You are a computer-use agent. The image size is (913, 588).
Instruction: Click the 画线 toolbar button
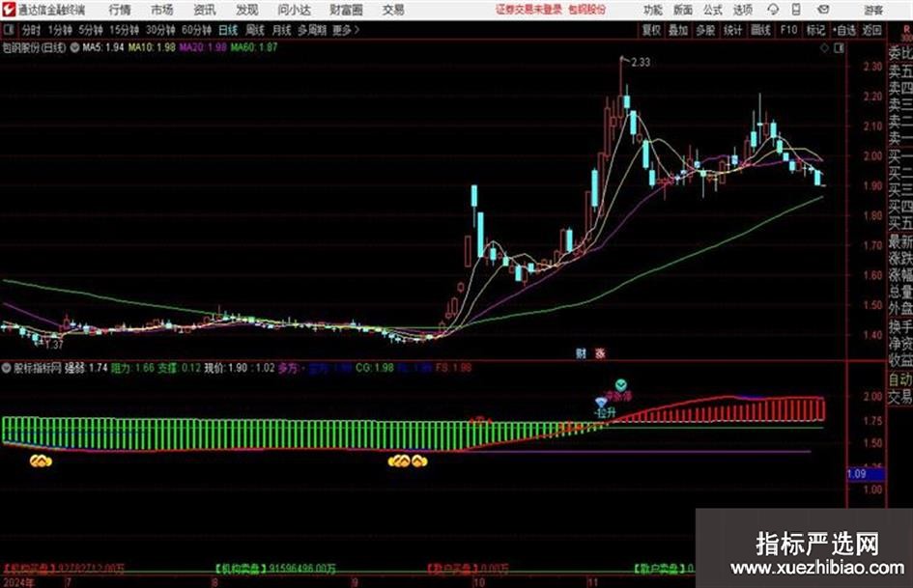[x=760, y=30]
